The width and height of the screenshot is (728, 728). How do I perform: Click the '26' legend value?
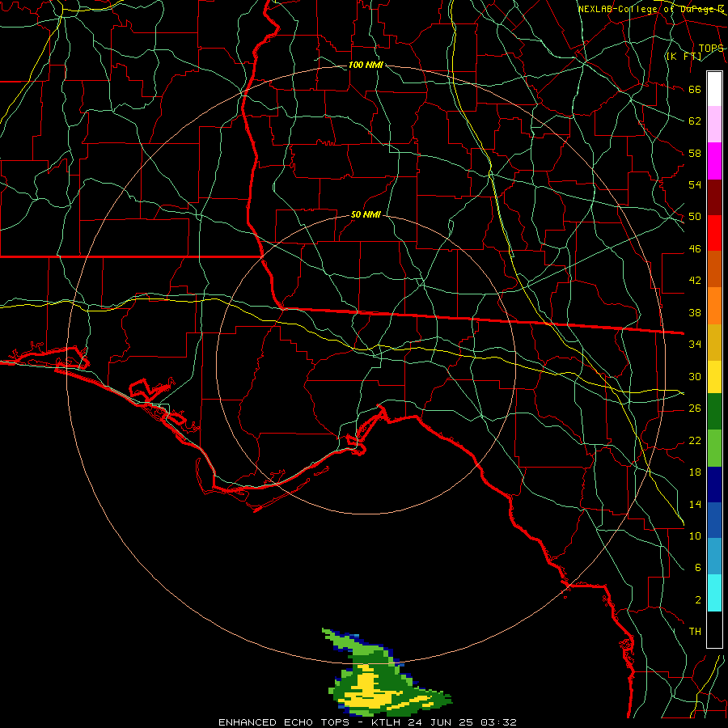(695, 408)
